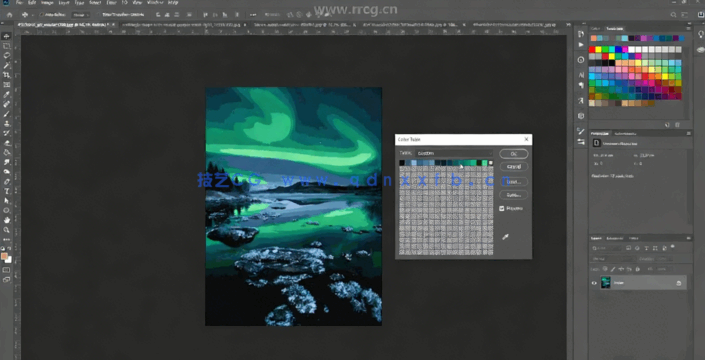Select the Dodge tool
705x360 pixels.
tap(6, 172)
